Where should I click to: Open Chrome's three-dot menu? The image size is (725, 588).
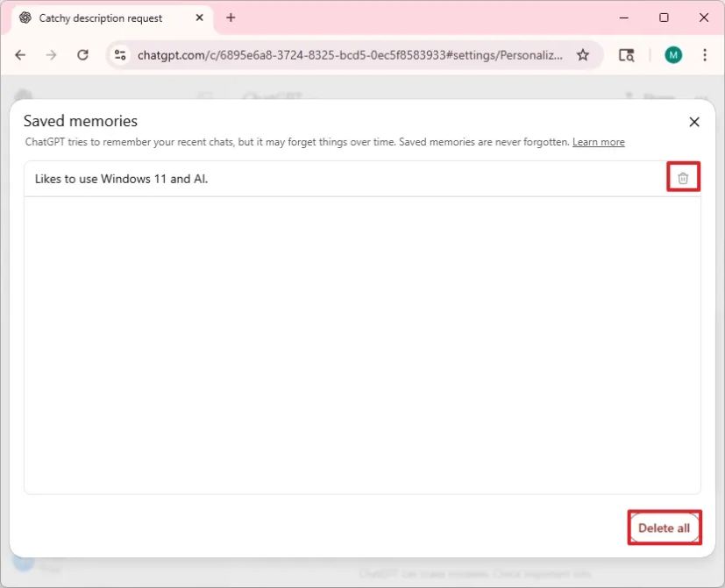pos(705,55)
